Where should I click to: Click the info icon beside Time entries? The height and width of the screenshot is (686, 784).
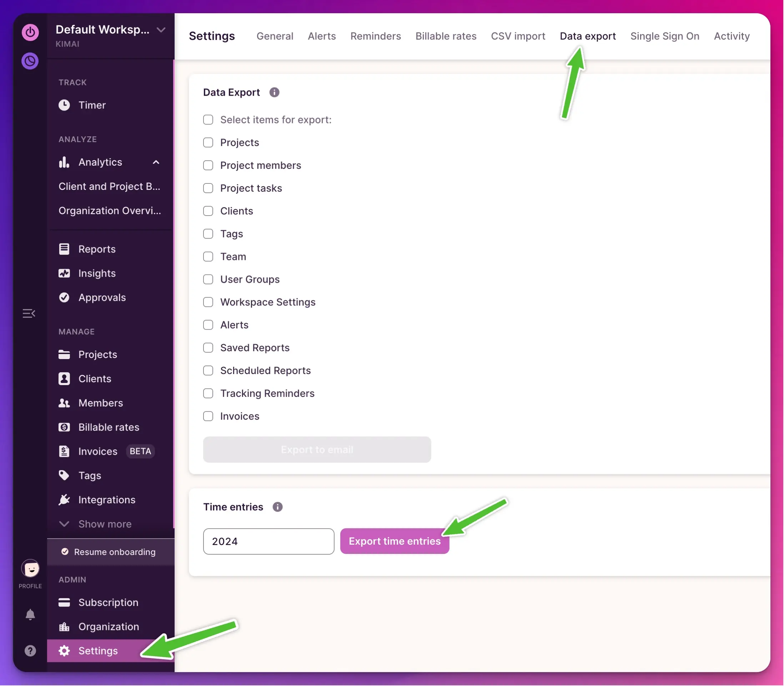(x=277, y=507)
